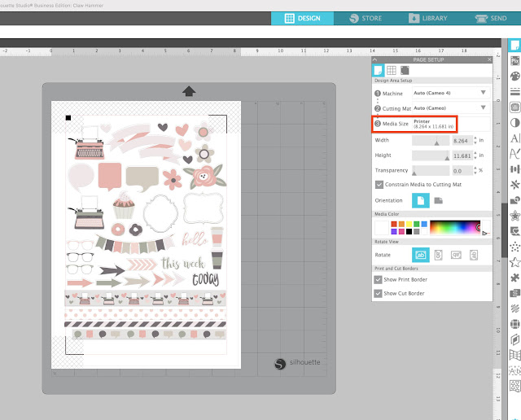The height and width of the screenshot is (420, 521).
Task: Open the SEND tab
Action: (x=491, y=18)
